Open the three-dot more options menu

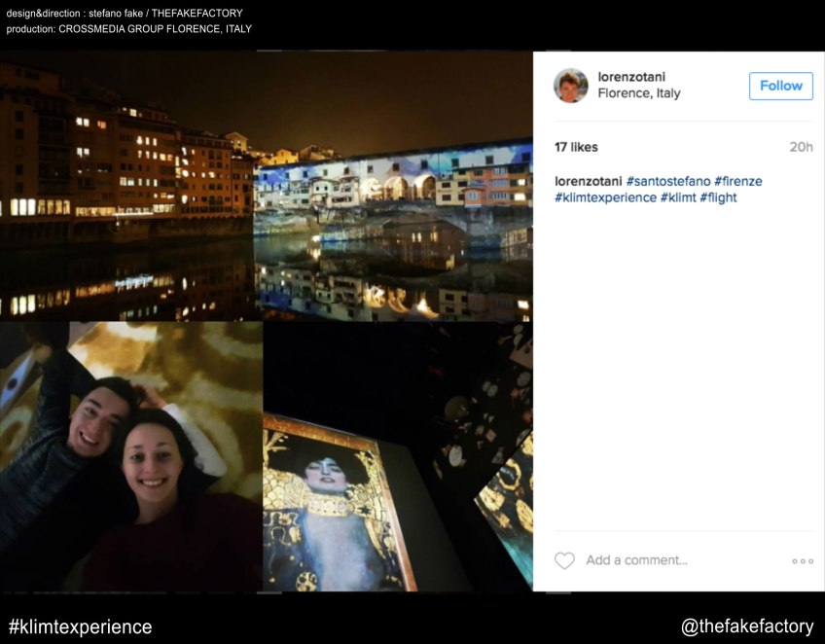coord(803,561)
